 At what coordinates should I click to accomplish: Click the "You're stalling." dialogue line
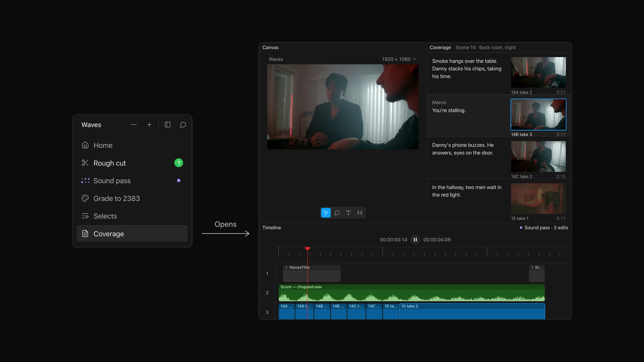click(449, 110)
